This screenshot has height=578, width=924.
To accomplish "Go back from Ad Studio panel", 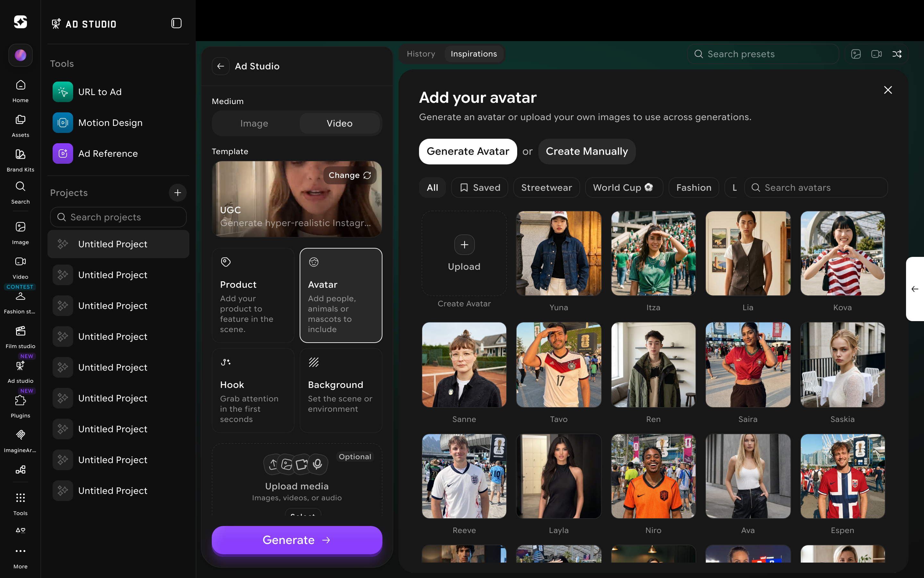I will (220, 66).
